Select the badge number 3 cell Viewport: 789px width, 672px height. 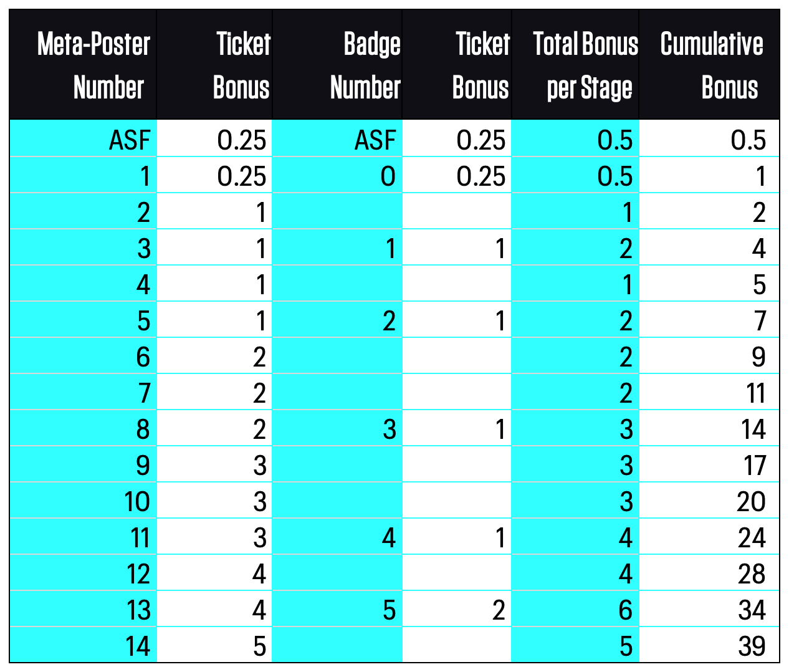click(338, 428)
